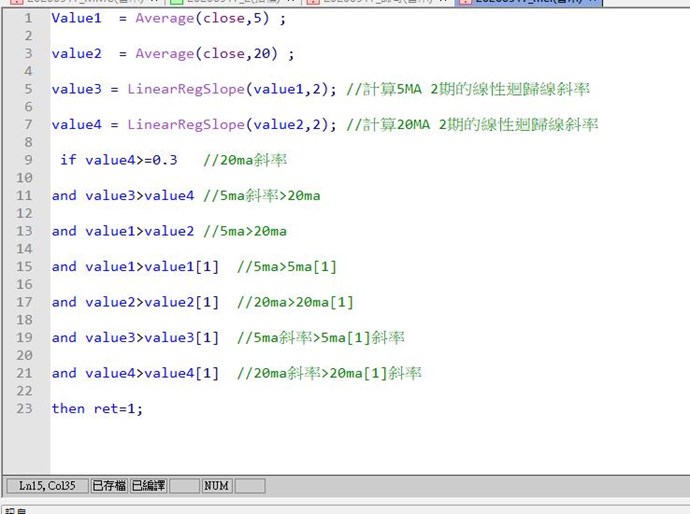This screenshot has width=690, height=514.
Task: Click 'and value3>value3[1]' on line 19
Action: (x=135, y=338)
